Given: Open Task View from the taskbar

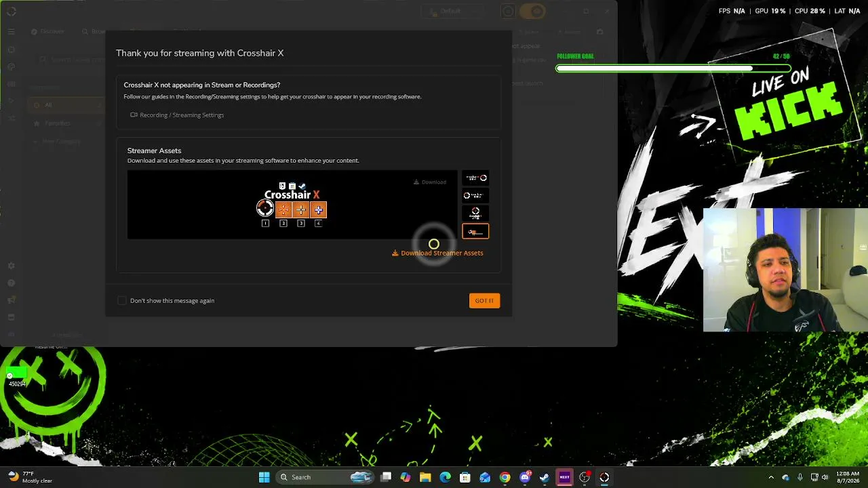Looking at the screenshot, I should [386, 477].
